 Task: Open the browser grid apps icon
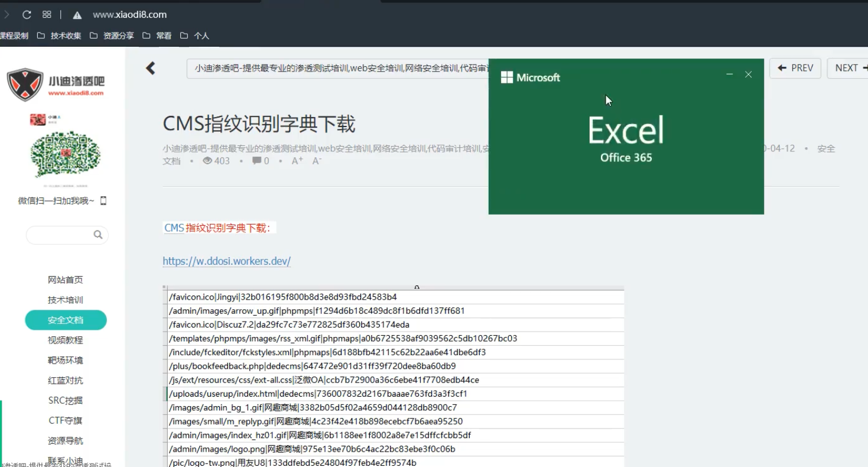(x=47, y=15)
